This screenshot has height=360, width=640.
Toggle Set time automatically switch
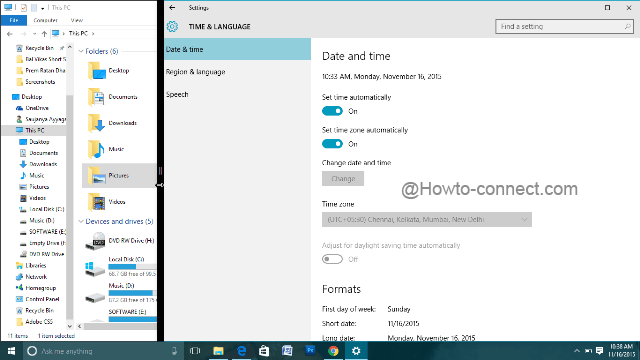332,111
